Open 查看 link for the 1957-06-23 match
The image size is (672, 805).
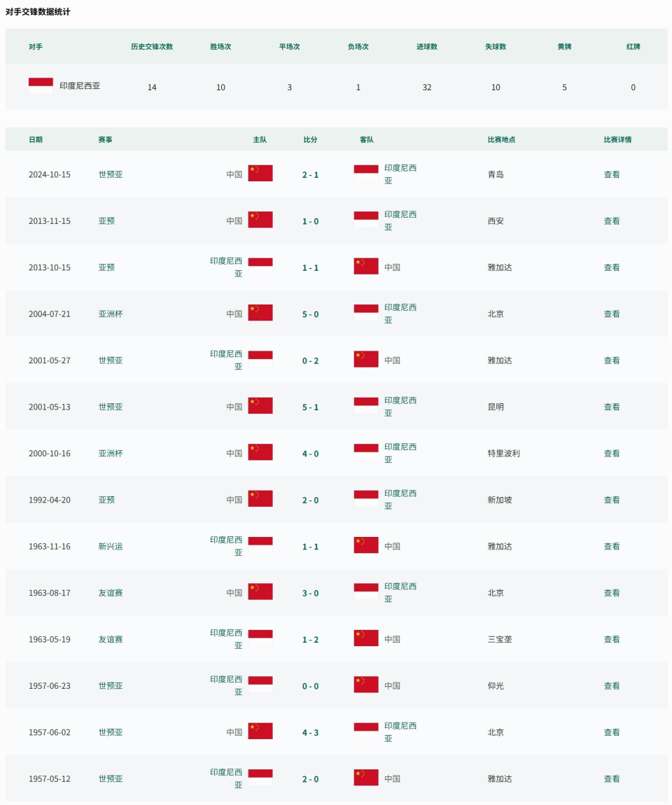click(612, 685)
